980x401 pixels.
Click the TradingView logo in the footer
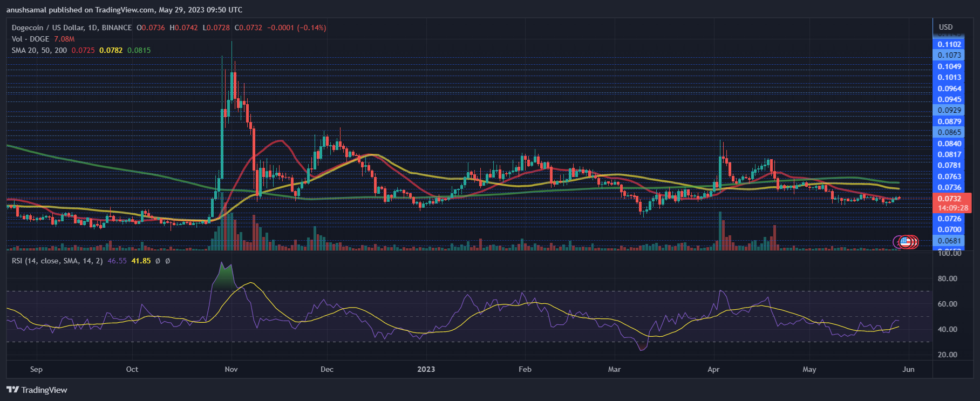37,390
